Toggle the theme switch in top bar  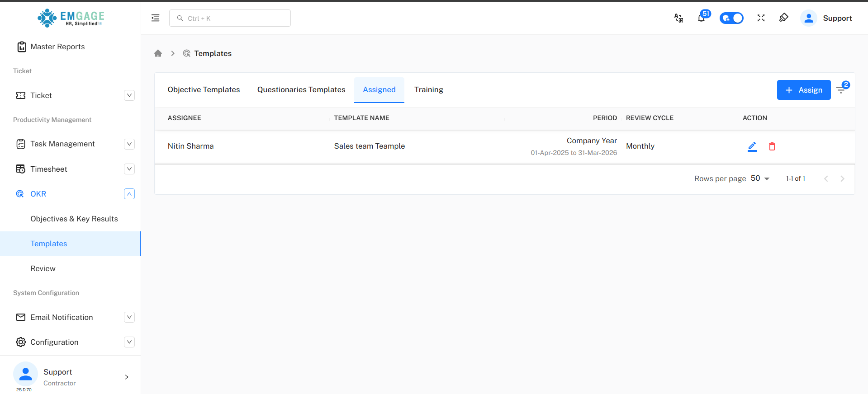tap(731, 18)
